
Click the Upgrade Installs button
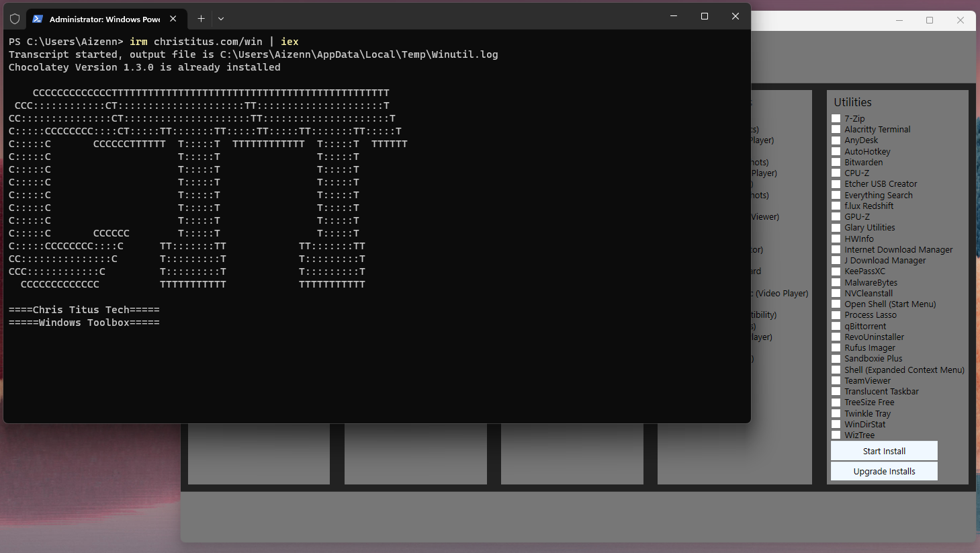click(x=883, y=471)
